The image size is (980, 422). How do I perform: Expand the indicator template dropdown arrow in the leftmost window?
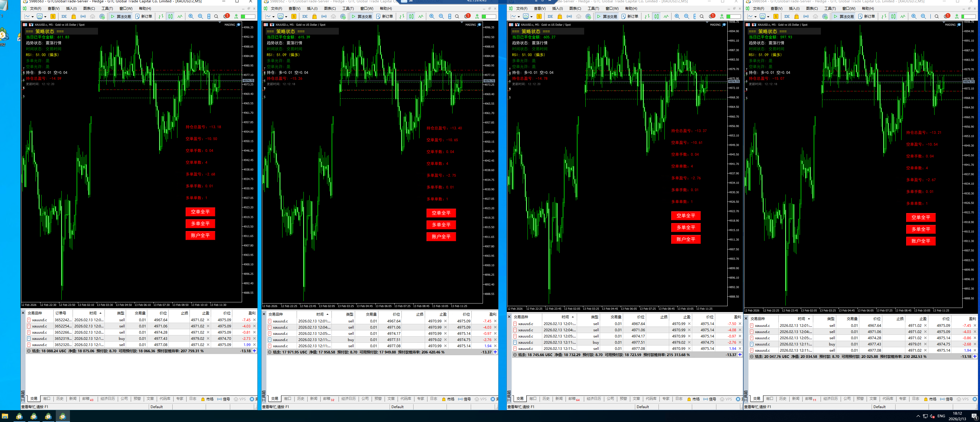(45, 17)
